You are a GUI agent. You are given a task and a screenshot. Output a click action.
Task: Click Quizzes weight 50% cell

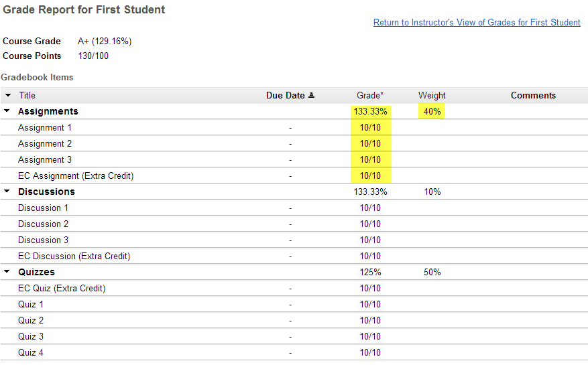pyautogui.click(x=432, y=272)
